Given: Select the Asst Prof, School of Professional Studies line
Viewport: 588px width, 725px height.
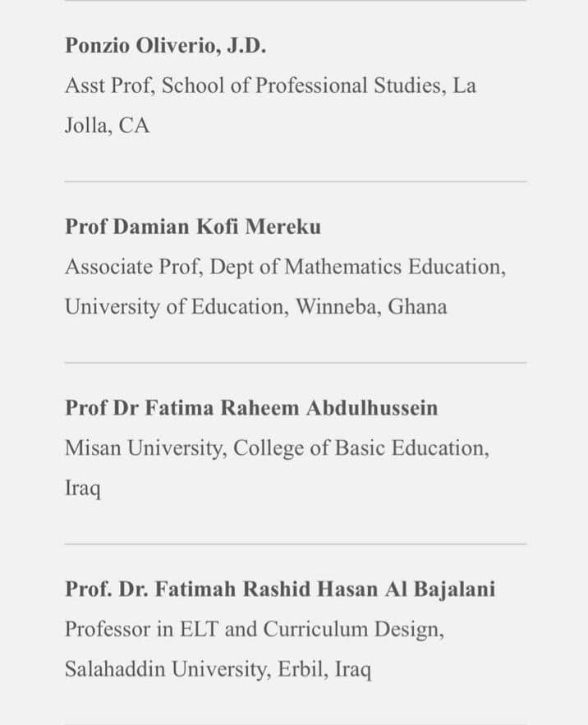Looking at the screenshot, I should pyautogui.click(x=270, y=86).
